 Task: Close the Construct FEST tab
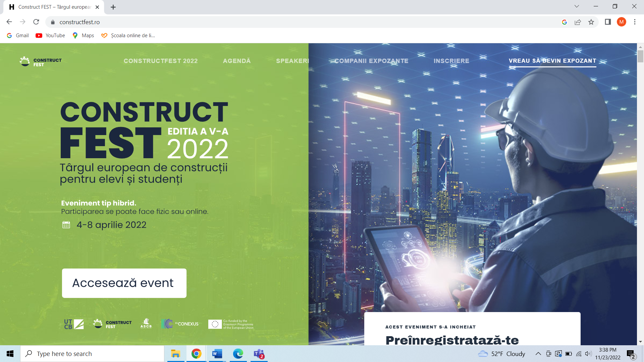(x=97, y=7)
